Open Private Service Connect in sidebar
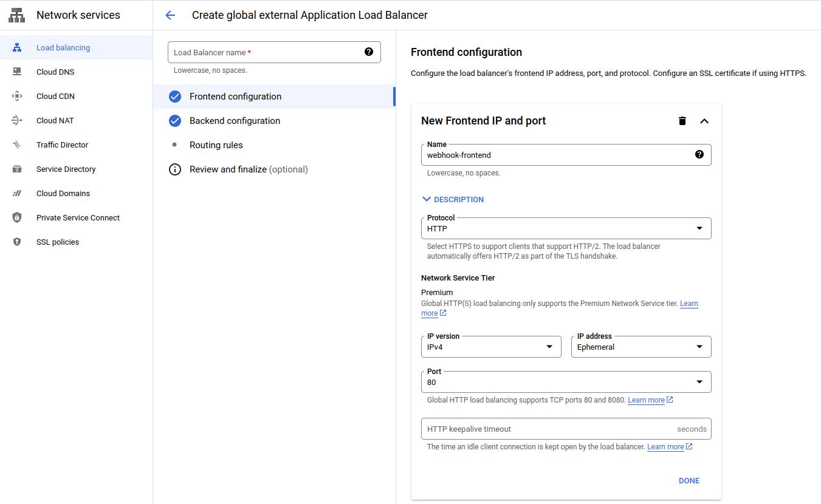 (76, 217)
